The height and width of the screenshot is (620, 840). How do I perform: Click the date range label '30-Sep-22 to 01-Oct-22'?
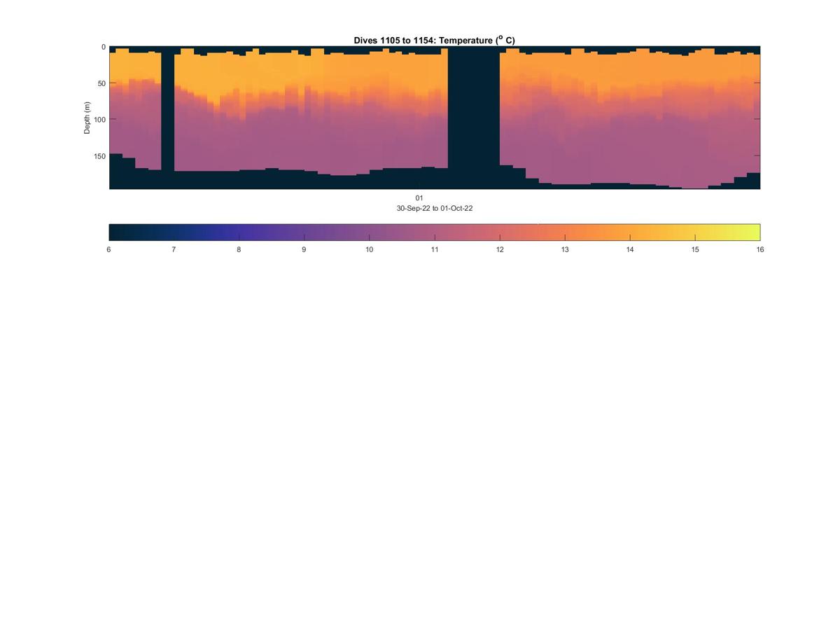pyautogui.click(x=435, y=209)
